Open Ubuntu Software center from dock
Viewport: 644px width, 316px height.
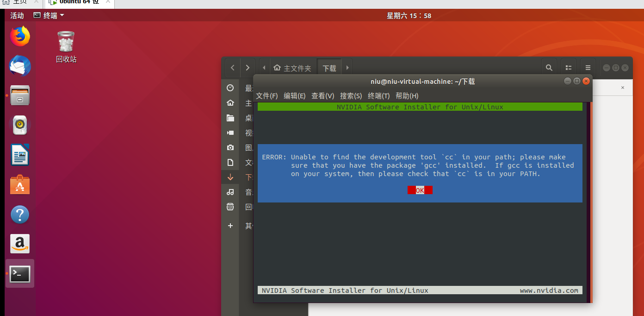pyautogui.click(x=20, y=184)
